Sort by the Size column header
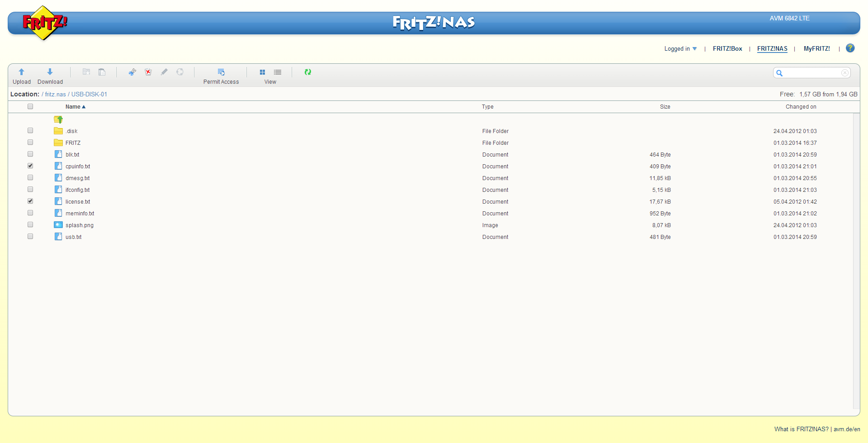This screenshot has width=868, height=443. 665,107
